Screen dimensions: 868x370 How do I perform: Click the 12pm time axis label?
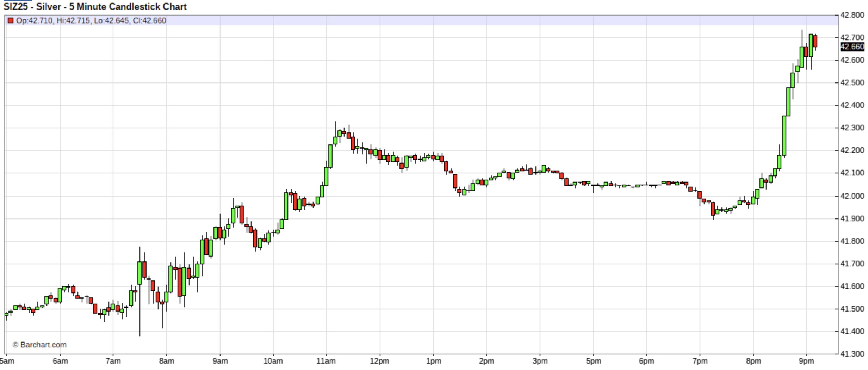[380, 361]
